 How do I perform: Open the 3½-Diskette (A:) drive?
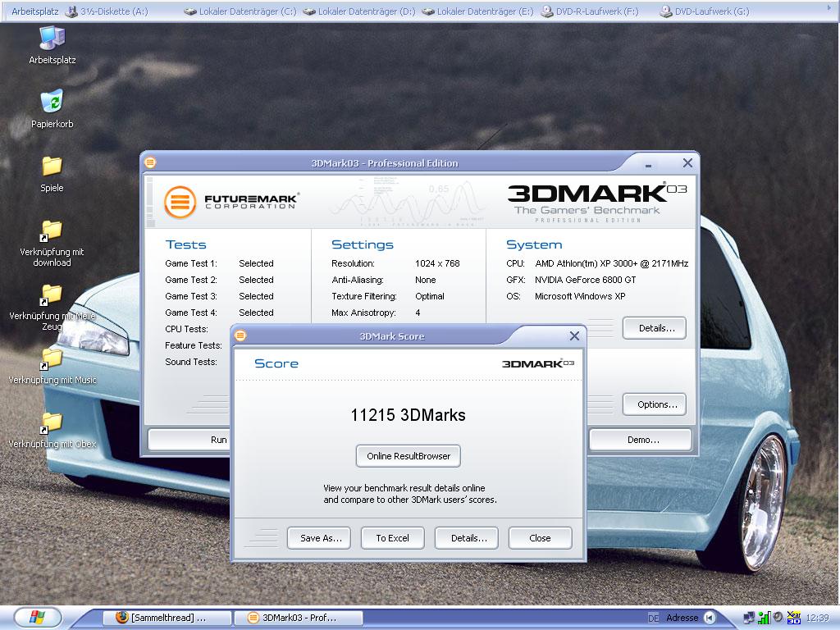click(x=106, y=11)
